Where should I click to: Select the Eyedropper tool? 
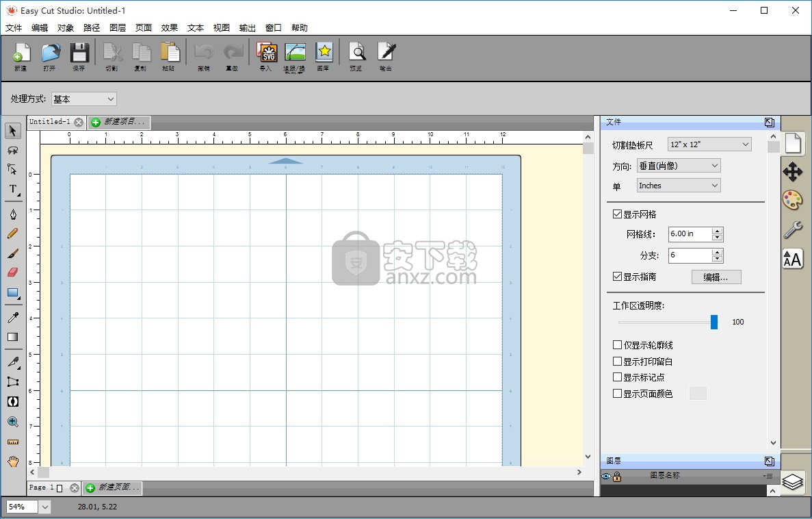pos(13,317)
